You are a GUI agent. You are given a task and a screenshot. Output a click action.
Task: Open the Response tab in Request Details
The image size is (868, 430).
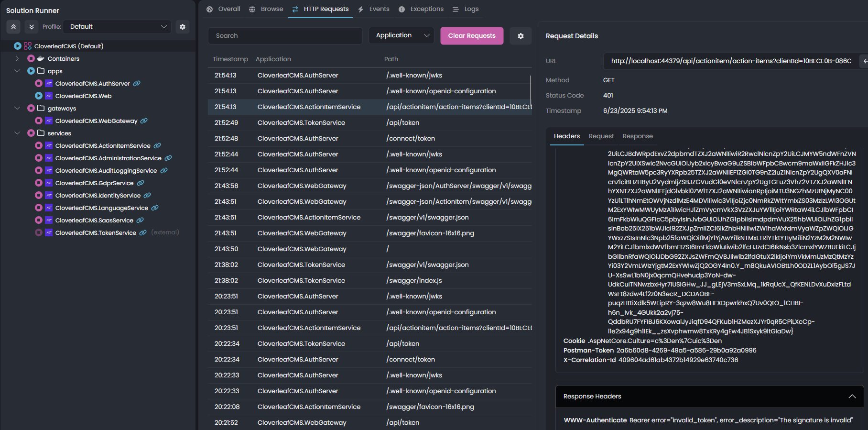(x=637, y=136)
